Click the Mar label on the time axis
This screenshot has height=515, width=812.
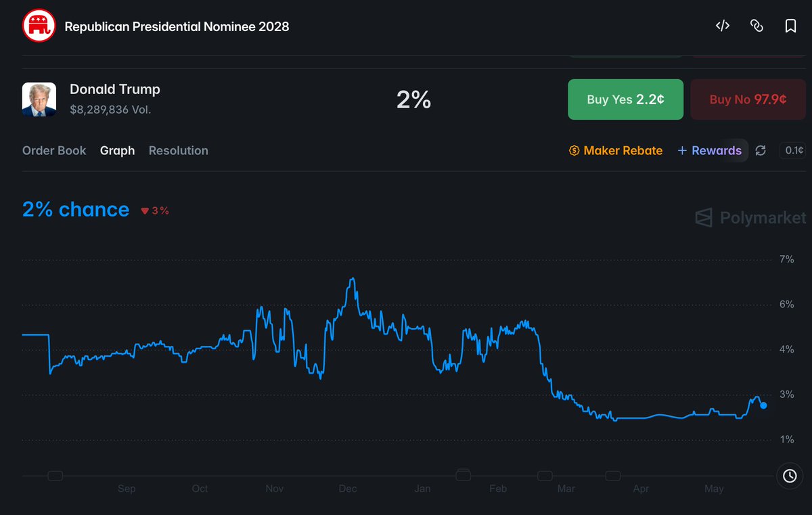[566, 489]
